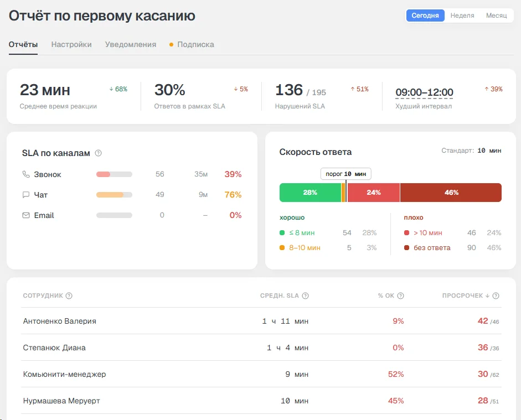Open Антоненко Валерия employee row

(x=261, y=321)
